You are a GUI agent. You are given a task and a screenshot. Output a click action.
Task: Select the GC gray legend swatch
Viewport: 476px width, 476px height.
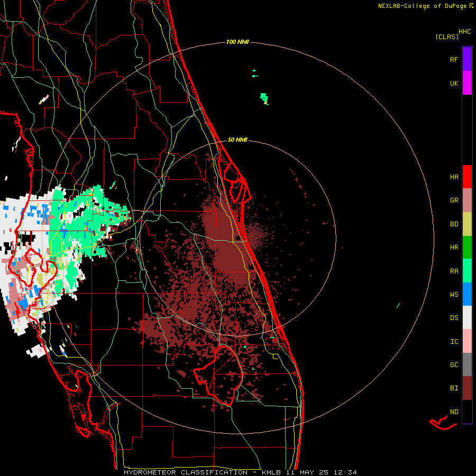coord(467,364)
